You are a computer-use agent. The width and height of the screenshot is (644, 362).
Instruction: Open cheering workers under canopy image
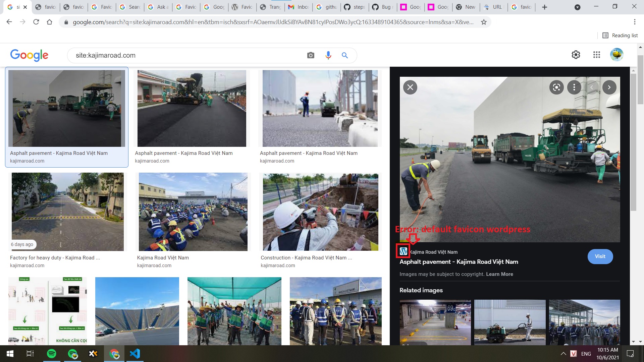(234, 311)
